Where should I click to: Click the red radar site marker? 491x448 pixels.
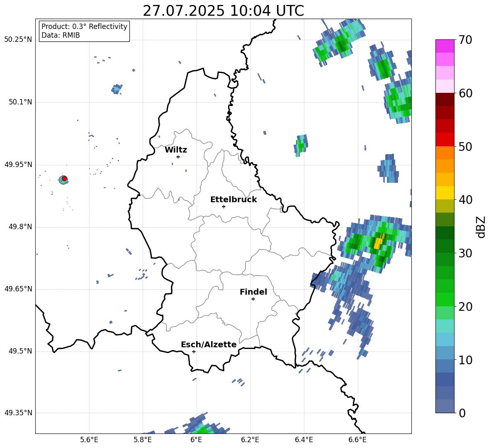(64, 179)
